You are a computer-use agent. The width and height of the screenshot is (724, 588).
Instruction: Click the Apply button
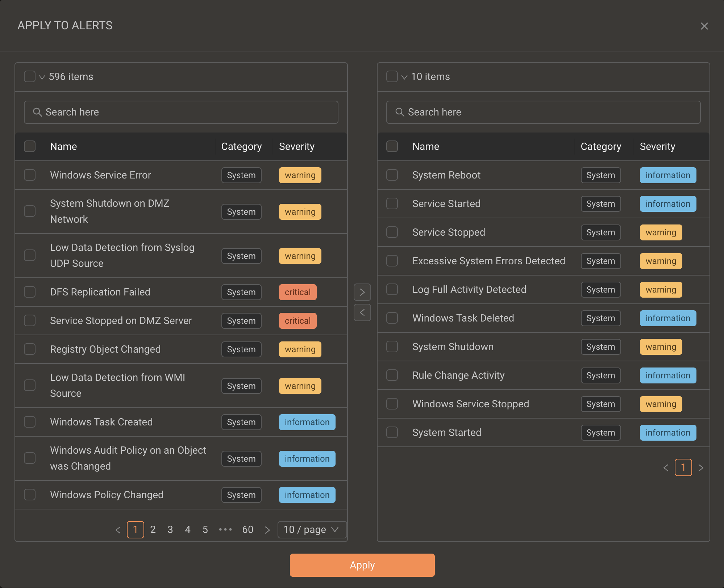point(362,565)
